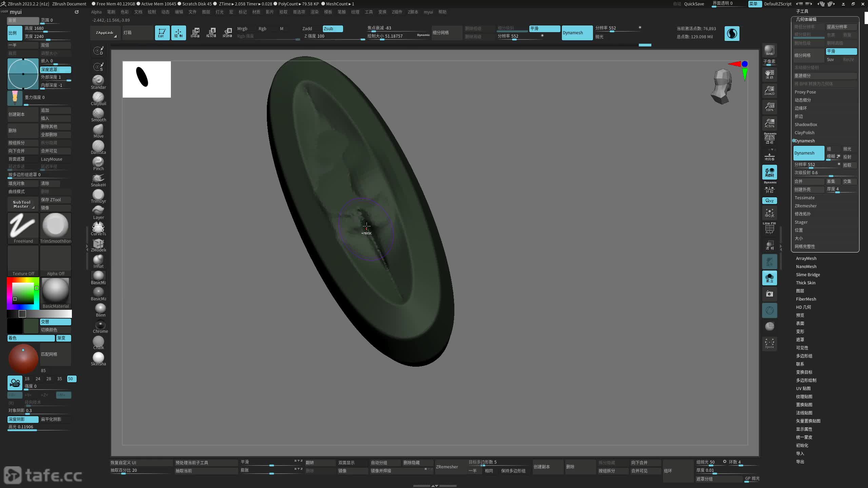Expand the ArrayMesh section

tap(806, 259)
